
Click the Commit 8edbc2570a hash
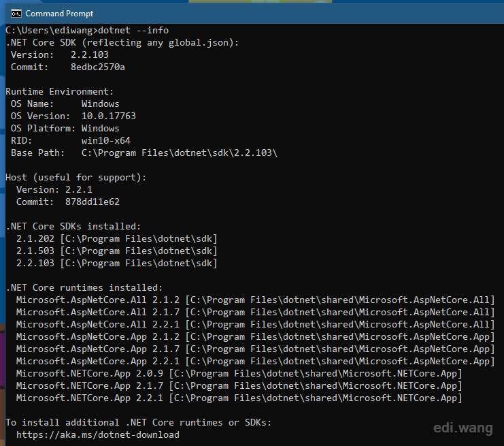pyautogui.click(x=98, y=67)
